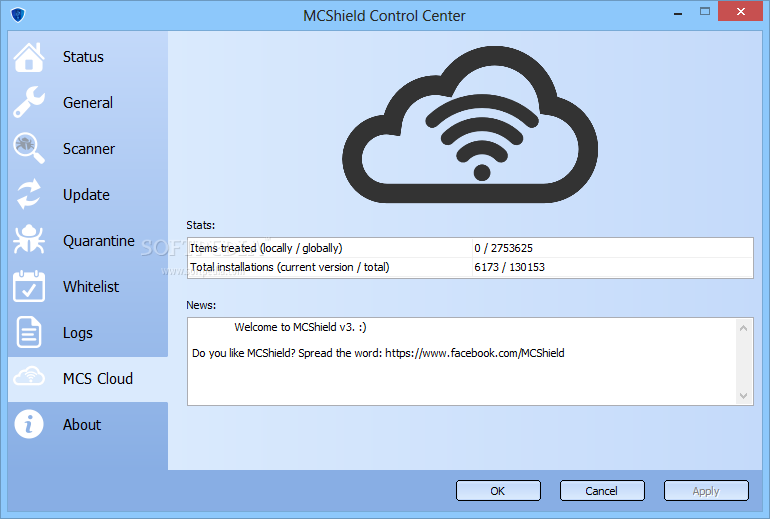The width and height of the screenshot is (770, 519).
Task: Select the 'Total installations (current version / total)' row
Action: click(470, 267)
